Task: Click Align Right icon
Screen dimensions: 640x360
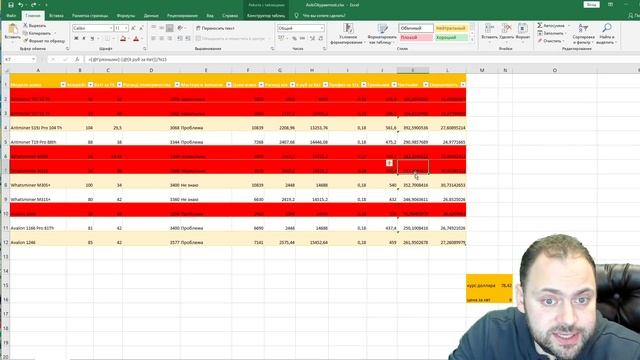Action: 170,38
